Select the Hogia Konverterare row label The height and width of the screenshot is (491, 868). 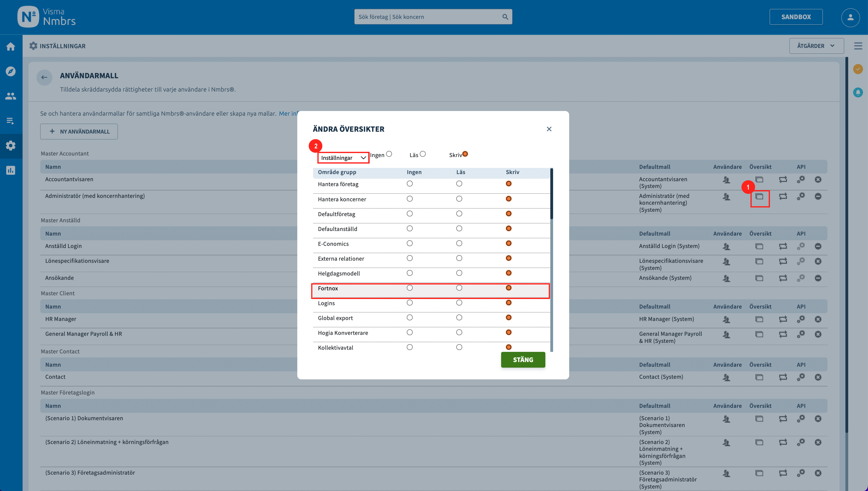pos(343,333)
